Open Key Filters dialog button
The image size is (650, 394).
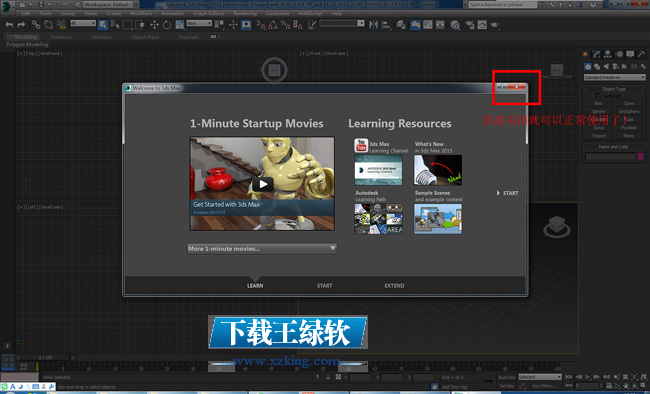pos(544,386)
